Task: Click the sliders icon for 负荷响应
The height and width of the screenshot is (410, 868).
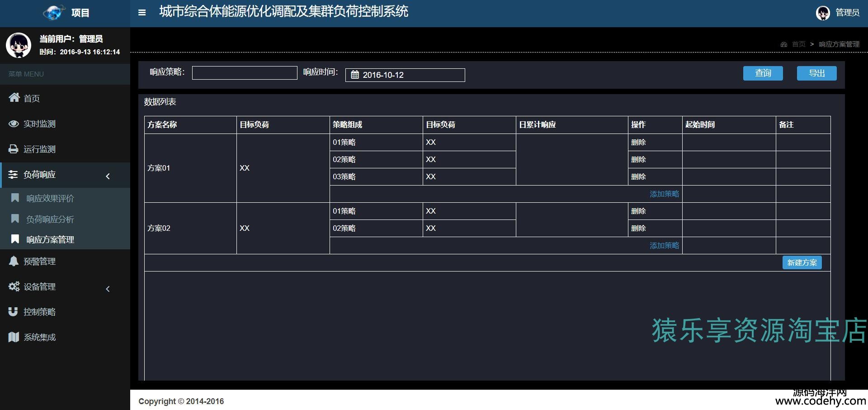Action: coord(13,174)
